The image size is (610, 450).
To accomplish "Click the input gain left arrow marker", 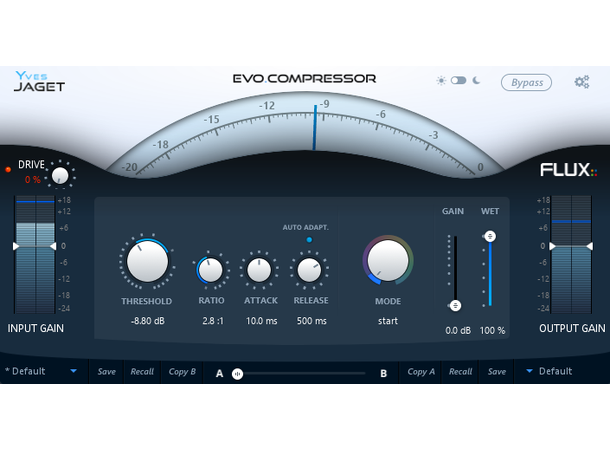I will pos(16,246).
